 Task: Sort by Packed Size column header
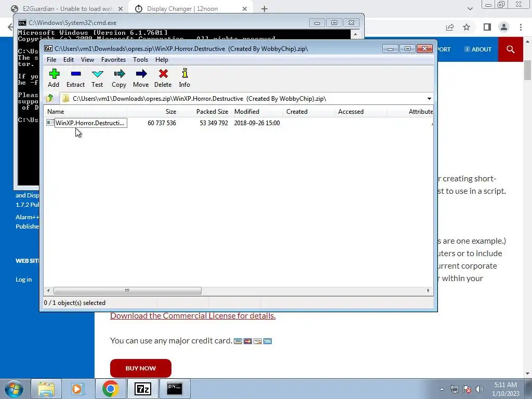point(205,112)
